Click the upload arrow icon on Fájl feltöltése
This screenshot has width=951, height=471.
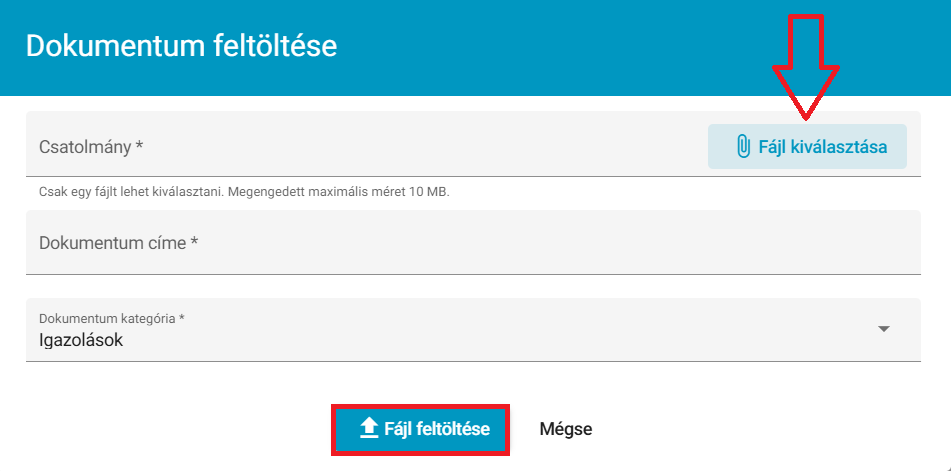369,429
